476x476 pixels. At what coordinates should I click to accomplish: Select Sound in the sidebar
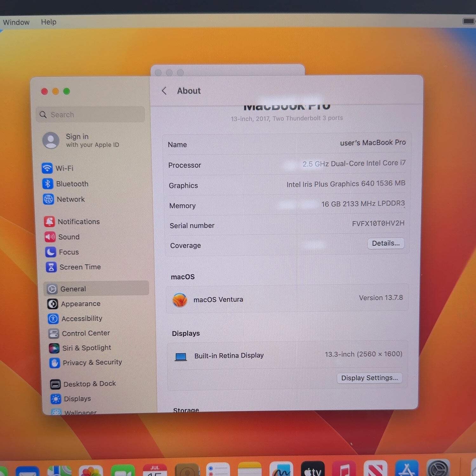tap(62, 237)
